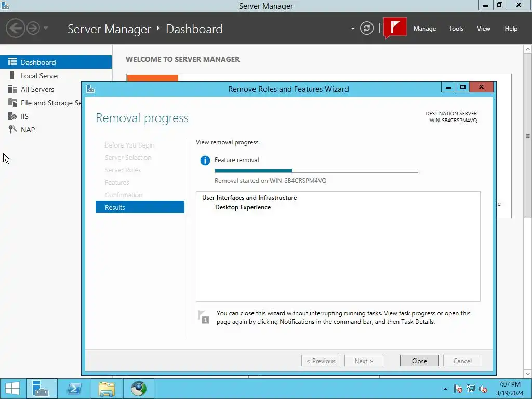The width and height of the screenshot is (532, 399).
Task: Open the browser icon in taskbar
Action: point(139,389)
